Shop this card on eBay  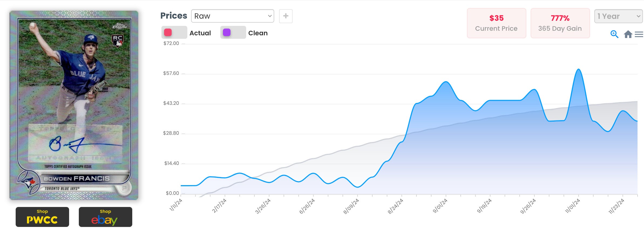106,217
